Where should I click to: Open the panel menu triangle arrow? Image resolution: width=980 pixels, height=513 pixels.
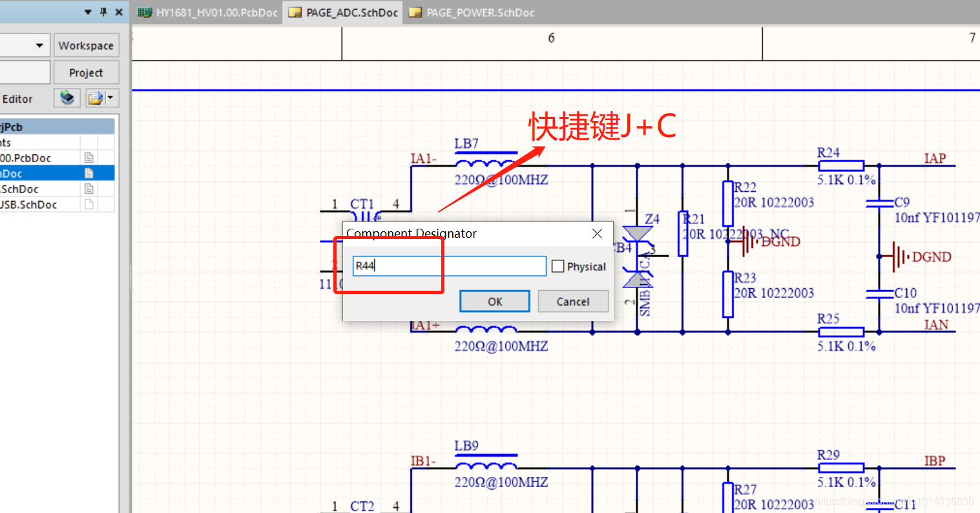(x=88, y=12)
